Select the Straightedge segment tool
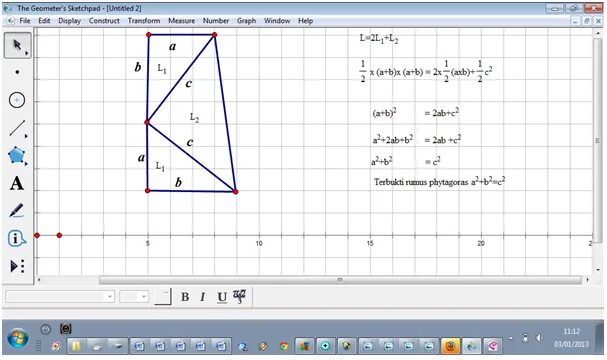 [x=17, y=128]
